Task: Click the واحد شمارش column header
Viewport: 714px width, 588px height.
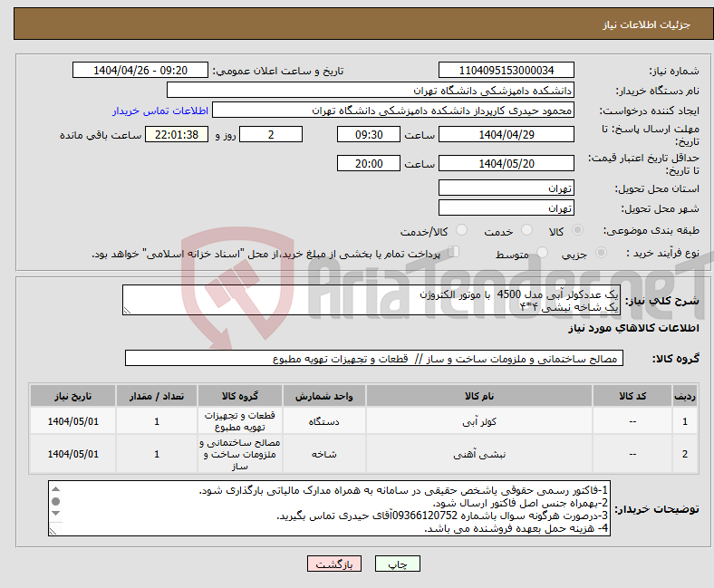Action: coord(323,396)
